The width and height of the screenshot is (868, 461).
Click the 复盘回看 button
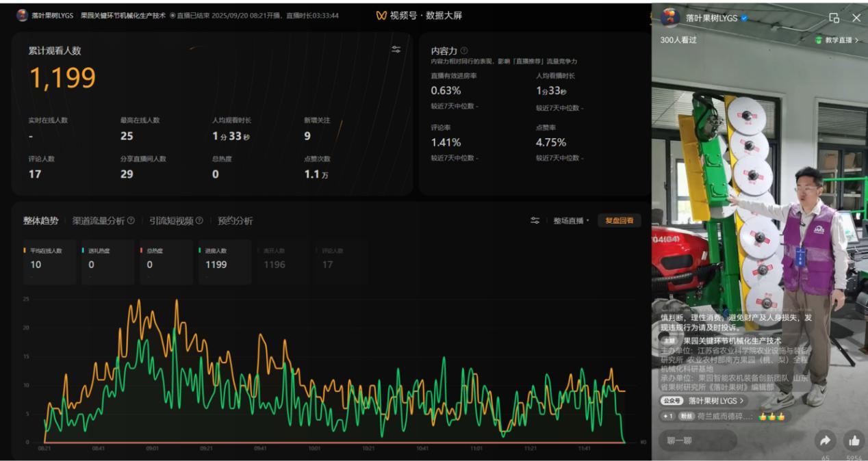click(x=619, y=220)
